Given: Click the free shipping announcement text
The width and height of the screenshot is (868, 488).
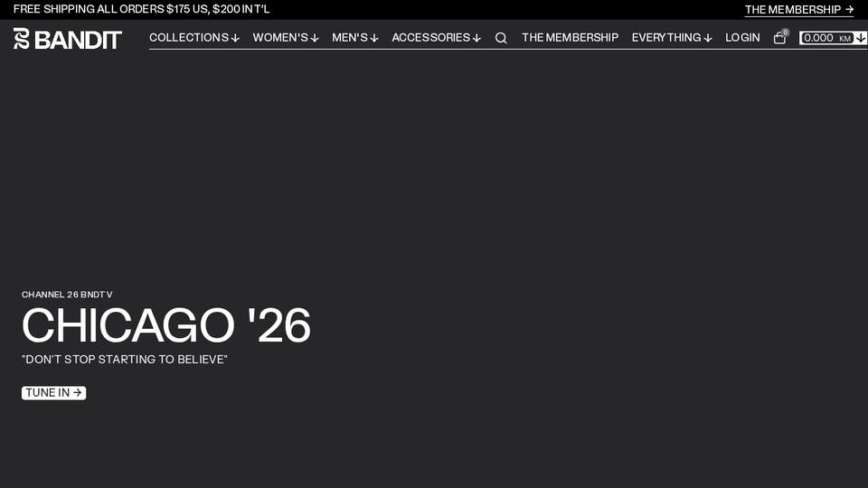Looking at the screenshot, I should coord(141,9).
